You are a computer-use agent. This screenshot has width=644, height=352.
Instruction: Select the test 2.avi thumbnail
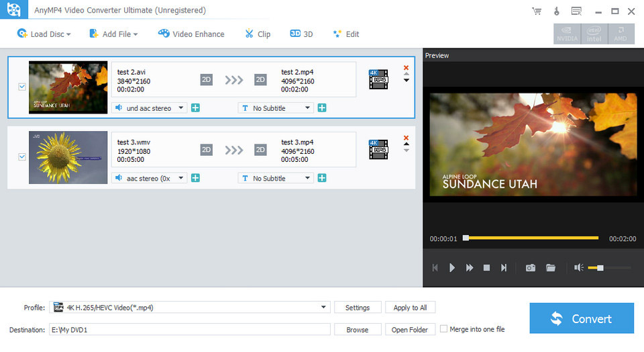pyautogui.click(x=68, y=87)
